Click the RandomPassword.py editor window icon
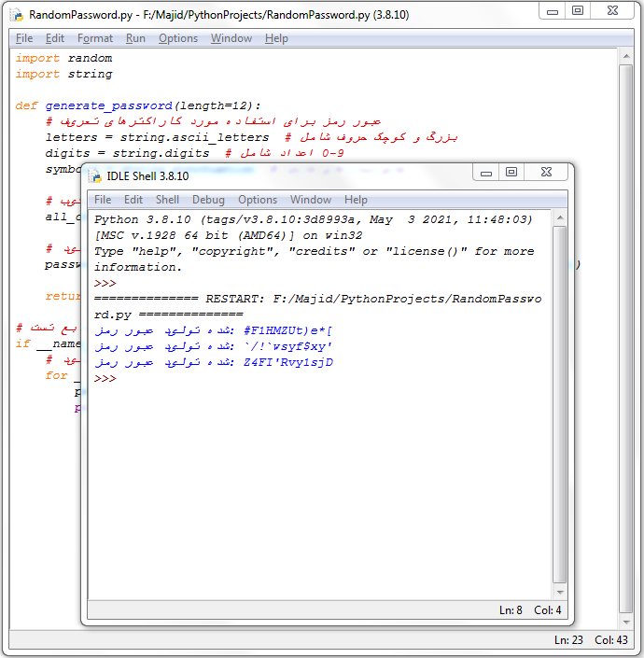The width and height of the screenshot is (644, 658). pos(16,15)
